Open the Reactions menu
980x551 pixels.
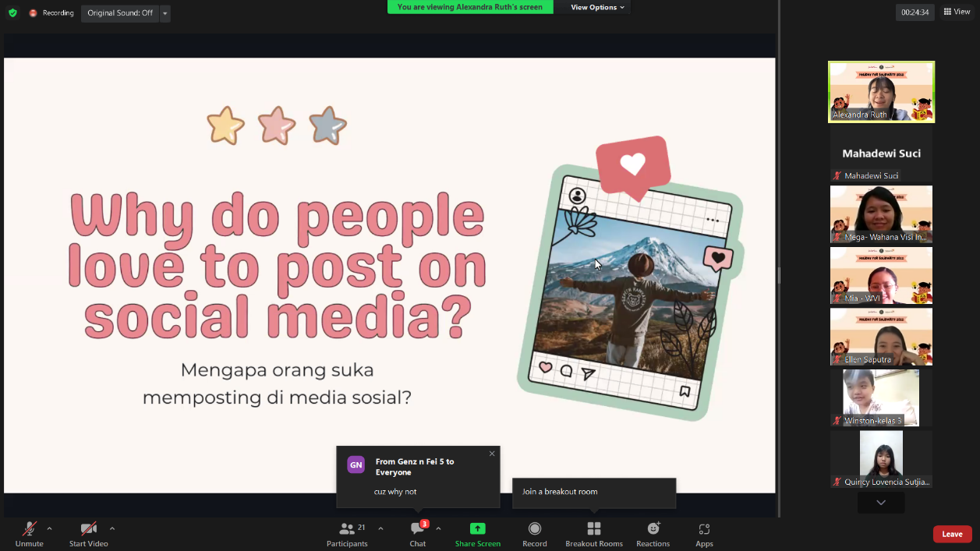click(653, 534)
